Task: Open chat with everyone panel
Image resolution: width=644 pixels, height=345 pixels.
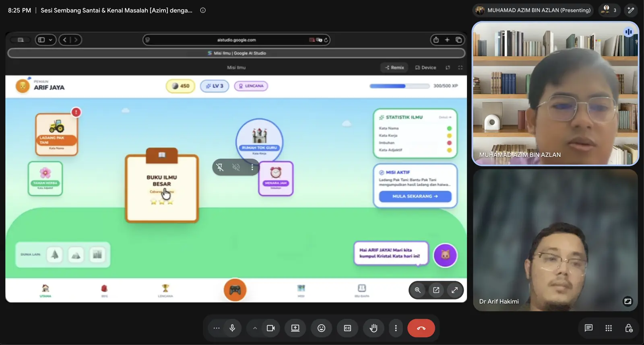Action: 588,328
